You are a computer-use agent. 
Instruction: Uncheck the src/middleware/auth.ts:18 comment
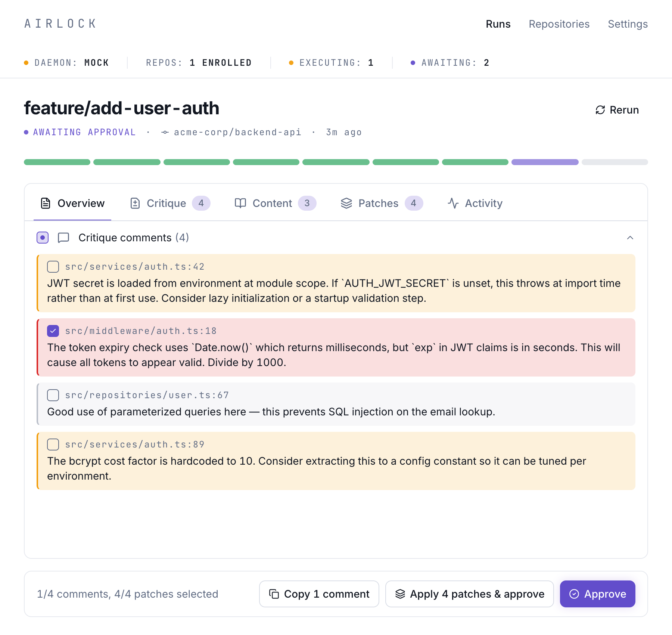[53, 331]
